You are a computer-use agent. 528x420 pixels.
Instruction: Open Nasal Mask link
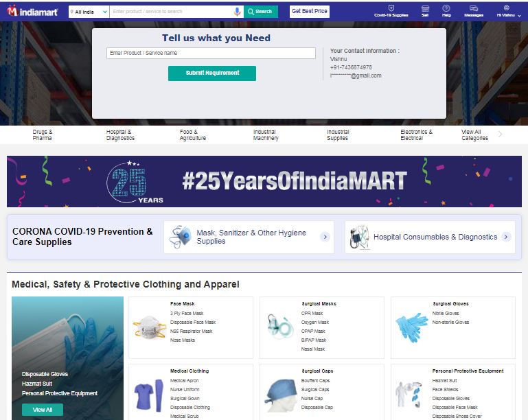click(x=313, y=349)
